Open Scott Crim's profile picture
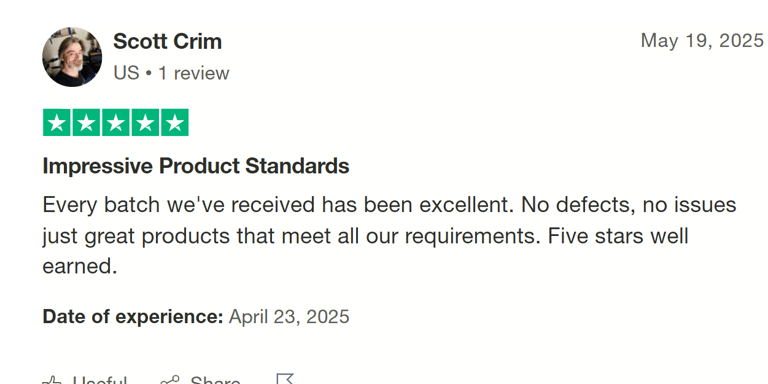768x384 pixels. coord(72,57)
